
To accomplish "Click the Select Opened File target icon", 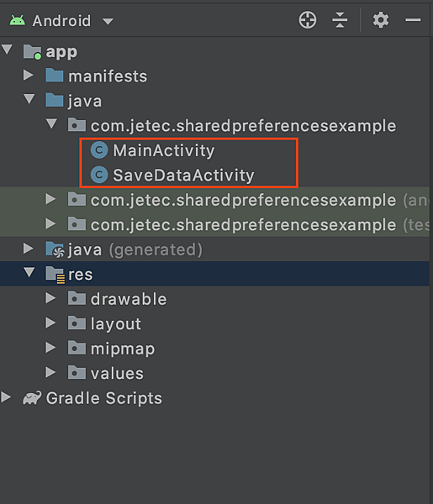I will coord(308,20).
